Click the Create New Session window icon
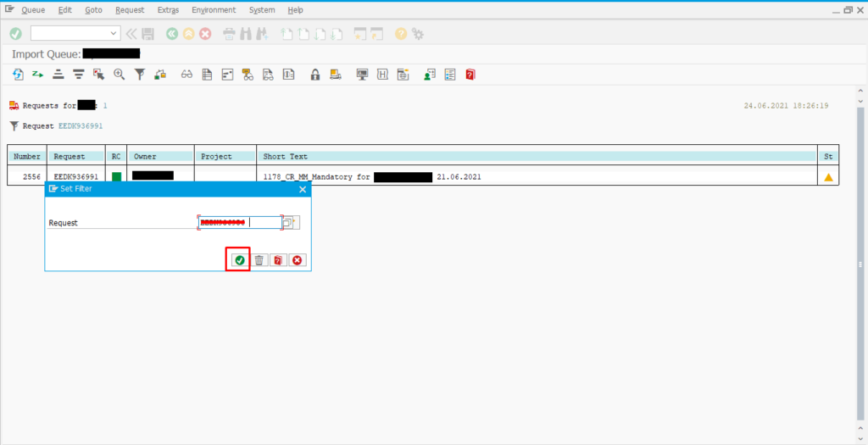Image resolution: width=868 pixels, height=445 pixels. (360, 34)
